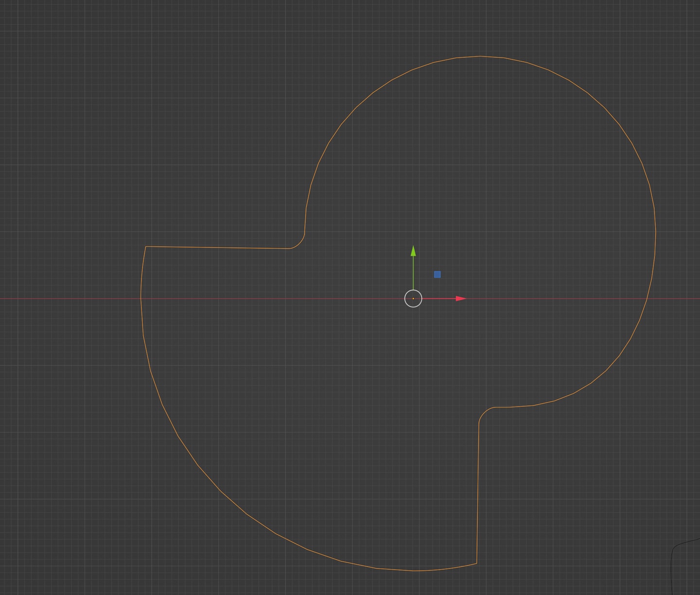The height and width of the screenshot is (595, 700).
Task: Click the blue XY plane gizmo square
Action: click(x=437, y=274)
